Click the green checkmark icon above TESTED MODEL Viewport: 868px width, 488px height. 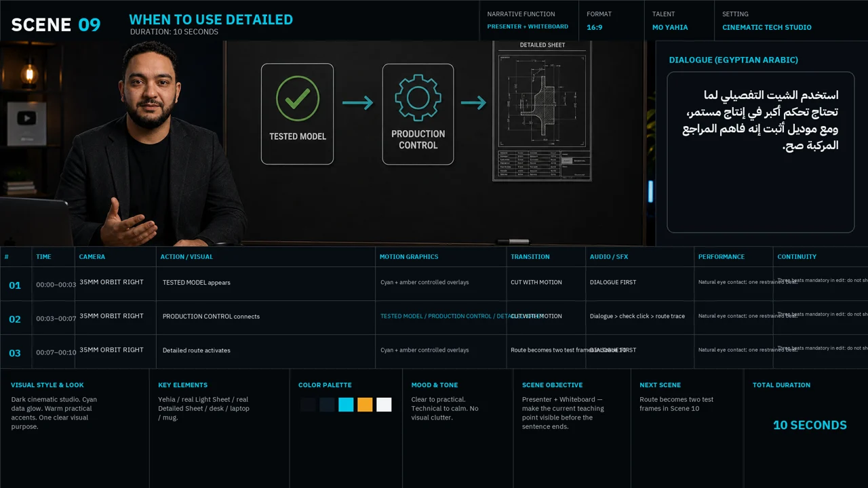pyautogui.click(x=298, y=99)
